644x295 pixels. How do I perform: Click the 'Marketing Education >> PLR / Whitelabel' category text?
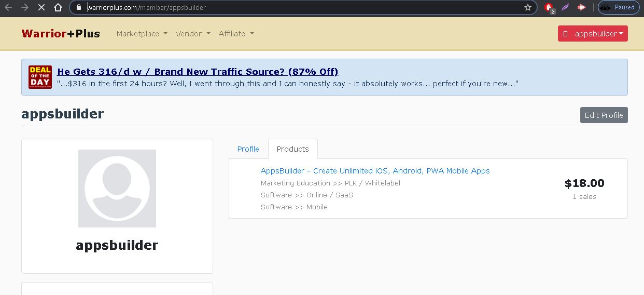point(330,183)
